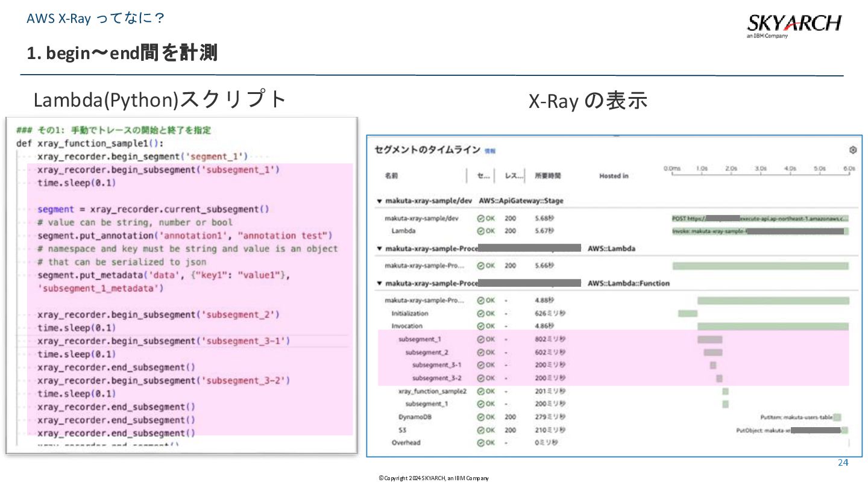Image resolution: width=868 pixels, height=488 pixels.
Task: Click the slide title 1. begin〜end間を計測
Action: 122,53
